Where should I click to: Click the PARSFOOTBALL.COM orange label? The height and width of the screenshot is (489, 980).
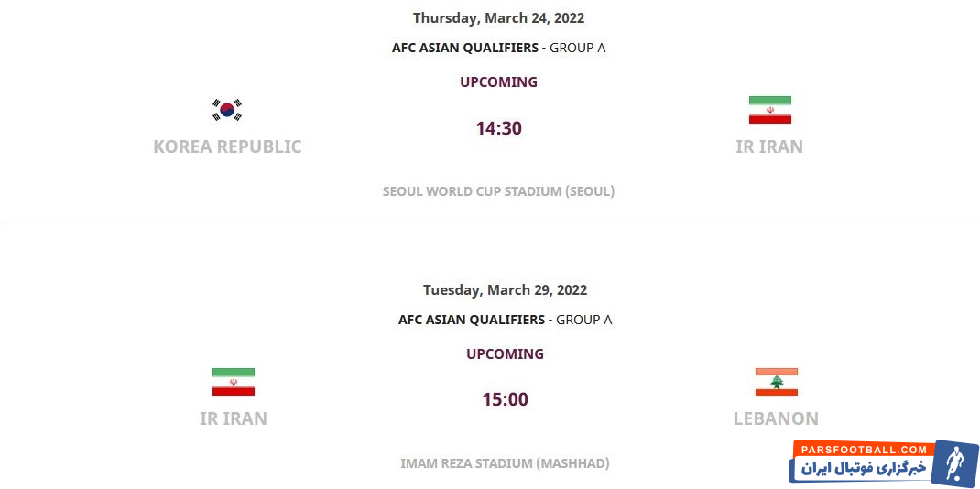(x=861, y=450)
